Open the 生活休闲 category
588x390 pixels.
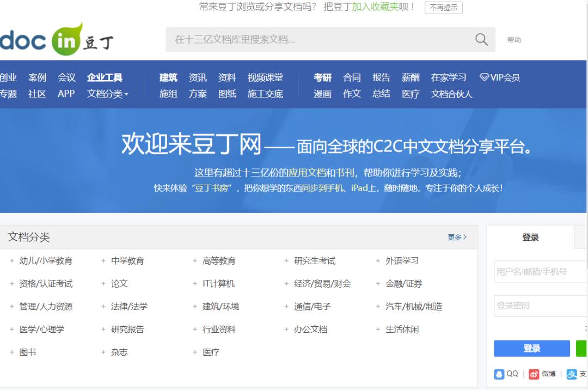[402, 329]
